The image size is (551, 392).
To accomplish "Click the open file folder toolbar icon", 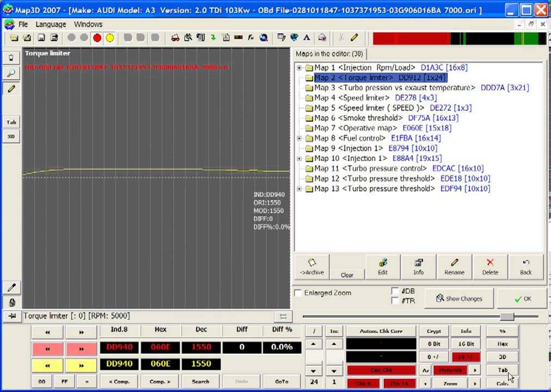I will [x=14, y=38].
